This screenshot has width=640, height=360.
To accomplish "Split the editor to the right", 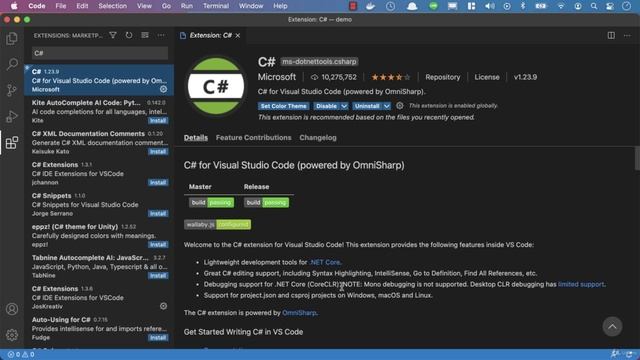I will [x=611, y=36].
